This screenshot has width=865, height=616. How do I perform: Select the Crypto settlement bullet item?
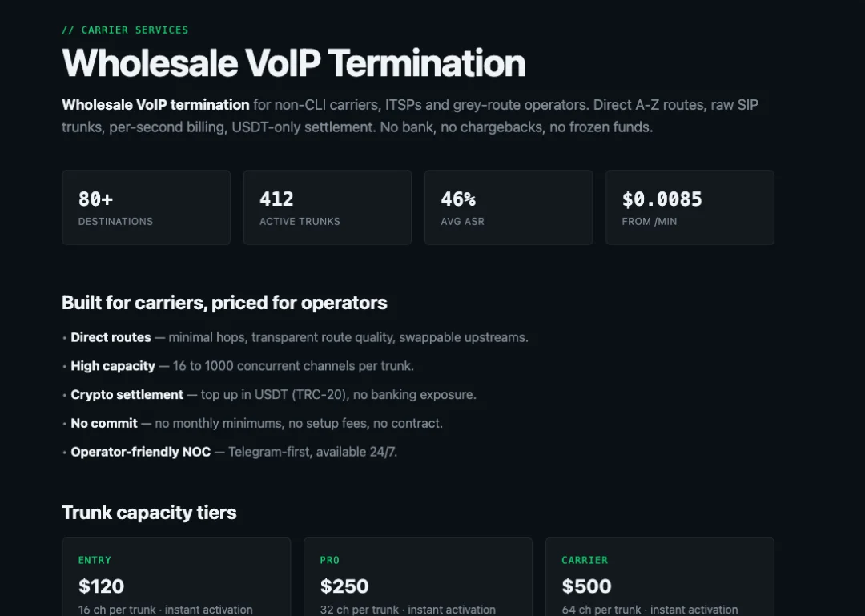pos(269,395)
